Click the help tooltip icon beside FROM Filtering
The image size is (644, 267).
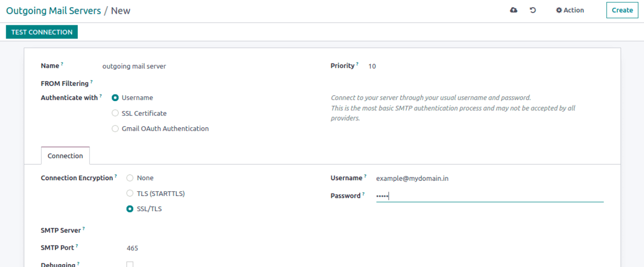tap(91, 82)
